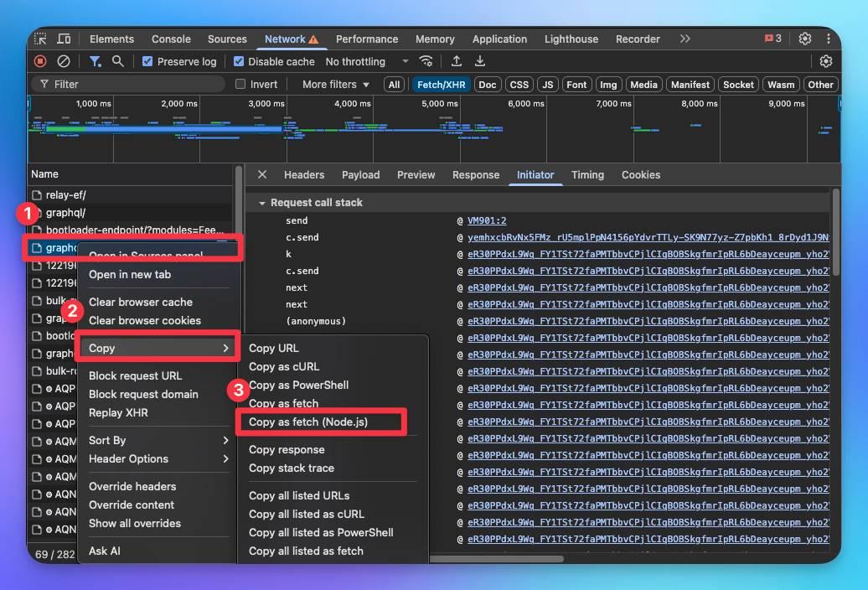Expand the Copy submenu entry

click(x=158, y=348)
